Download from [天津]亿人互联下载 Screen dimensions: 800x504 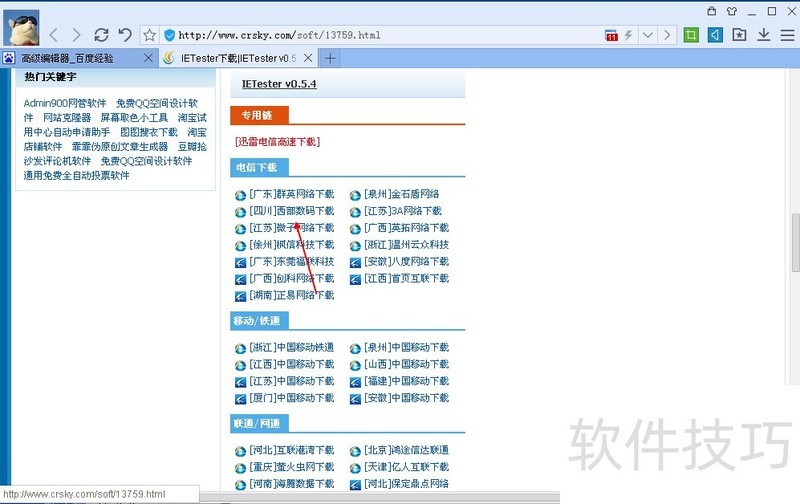tap(406, 467)
